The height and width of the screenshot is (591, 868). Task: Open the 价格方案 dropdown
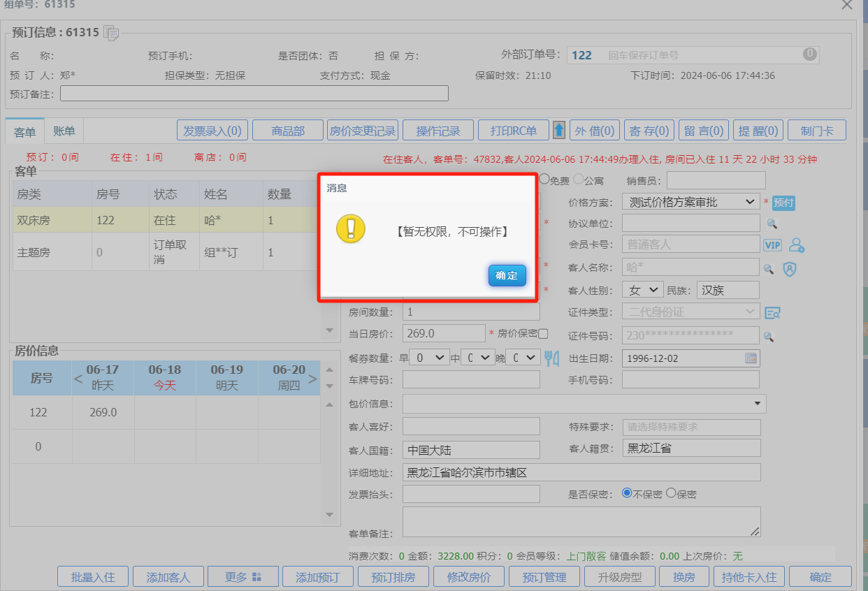click(690, 202)
